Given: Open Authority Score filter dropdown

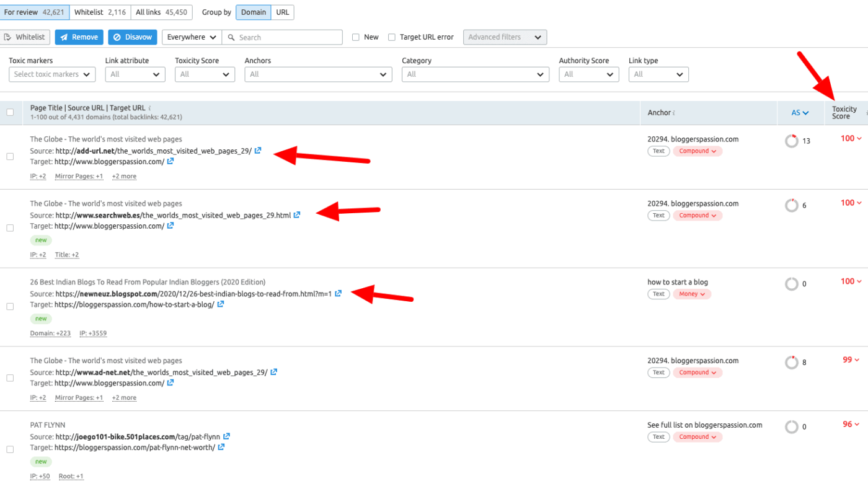Looking at the screenshot, I should click(x=589, y=74).
